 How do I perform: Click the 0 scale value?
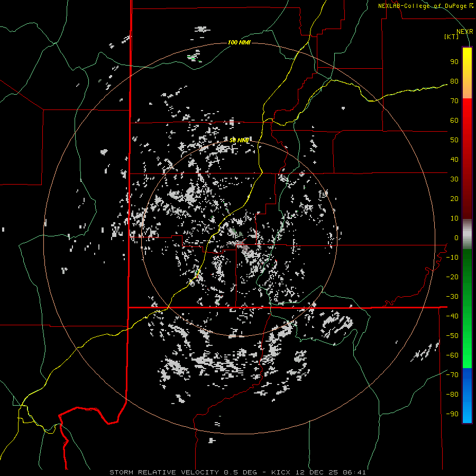(456, 238)
